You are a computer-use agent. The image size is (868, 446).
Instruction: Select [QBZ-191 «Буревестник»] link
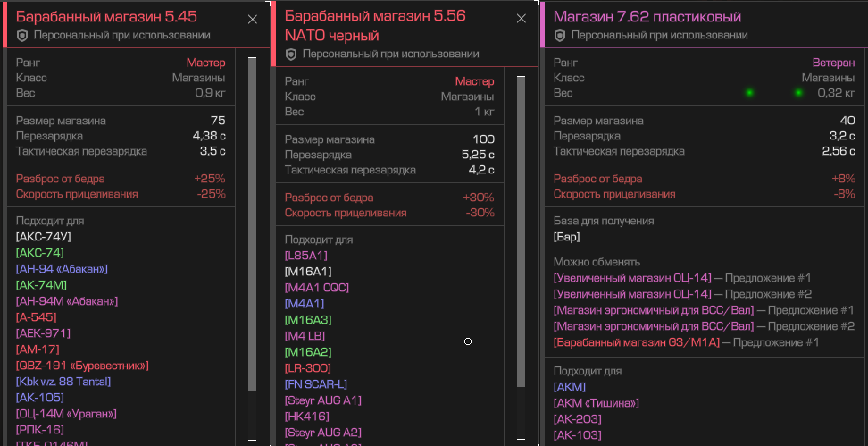pyautogui.click(x=82, y=366)
